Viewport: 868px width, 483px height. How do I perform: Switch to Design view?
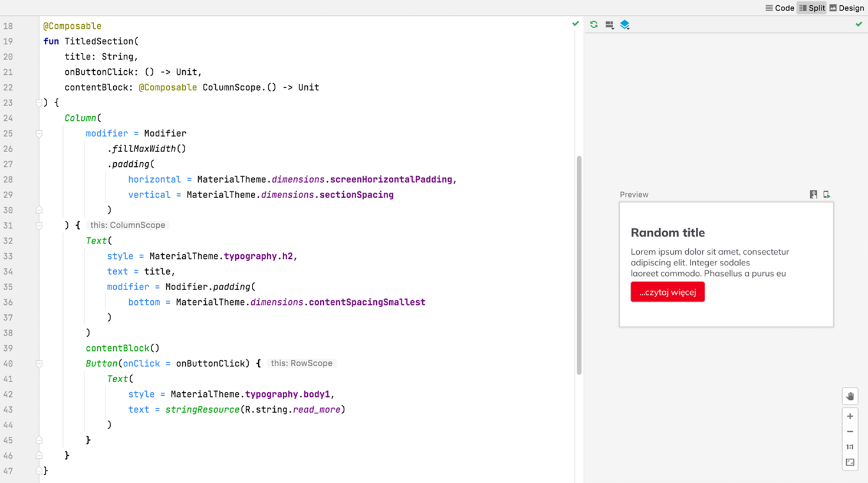(847, 8)
